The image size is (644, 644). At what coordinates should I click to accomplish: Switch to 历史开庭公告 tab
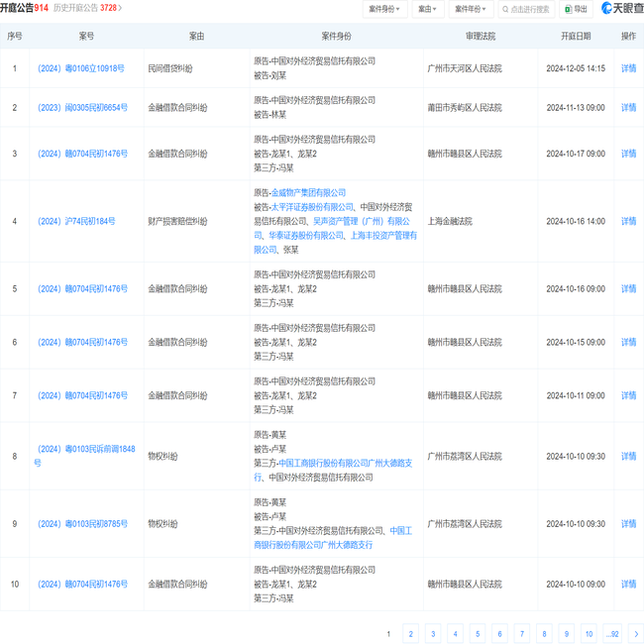coord(87,8)
